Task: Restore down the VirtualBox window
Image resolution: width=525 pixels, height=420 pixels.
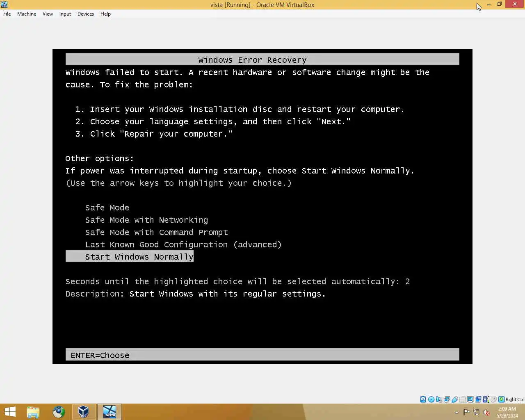Action: tap(500, 5)
